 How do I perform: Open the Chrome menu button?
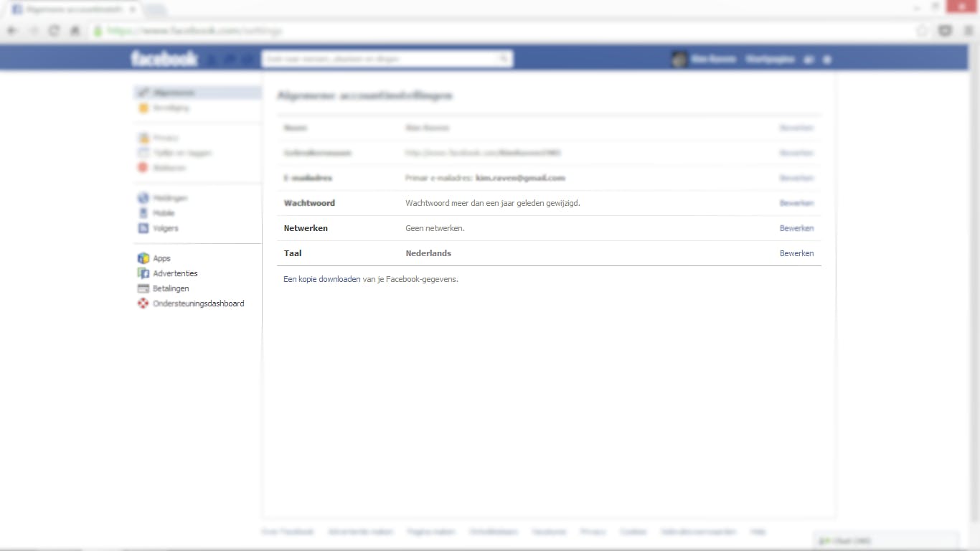point(967,31)
